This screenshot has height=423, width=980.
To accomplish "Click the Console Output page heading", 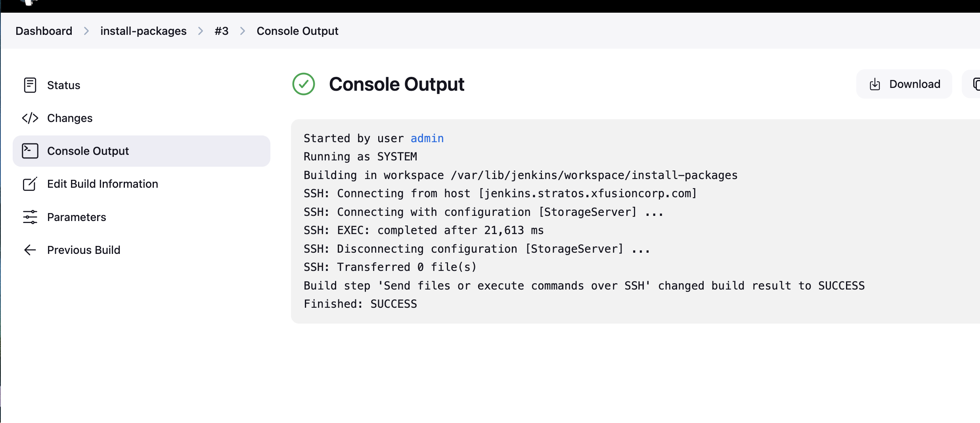I will tap(396, 84).
